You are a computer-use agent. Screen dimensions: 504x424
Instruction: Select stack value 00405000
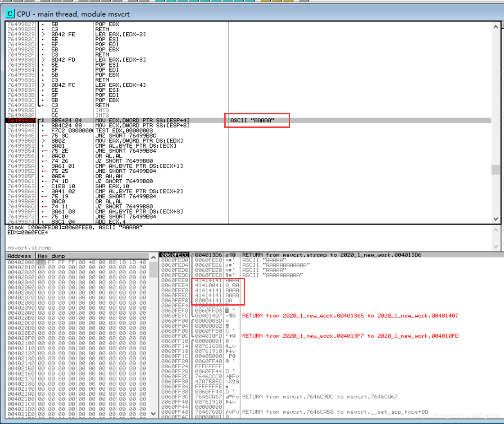pyautogui.click(x=208, y=356)
